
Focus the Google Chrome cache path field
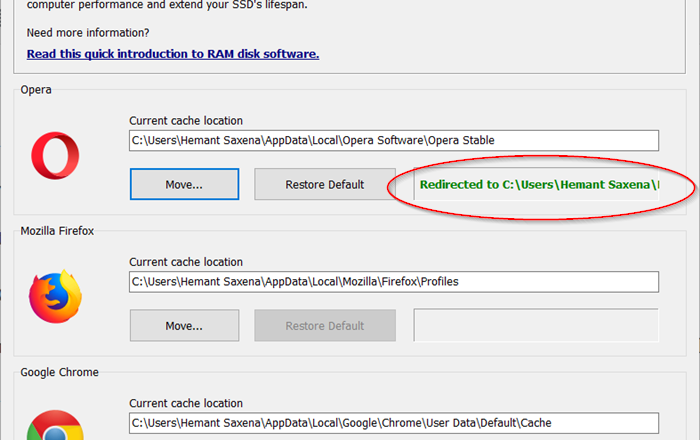(394, 423)
